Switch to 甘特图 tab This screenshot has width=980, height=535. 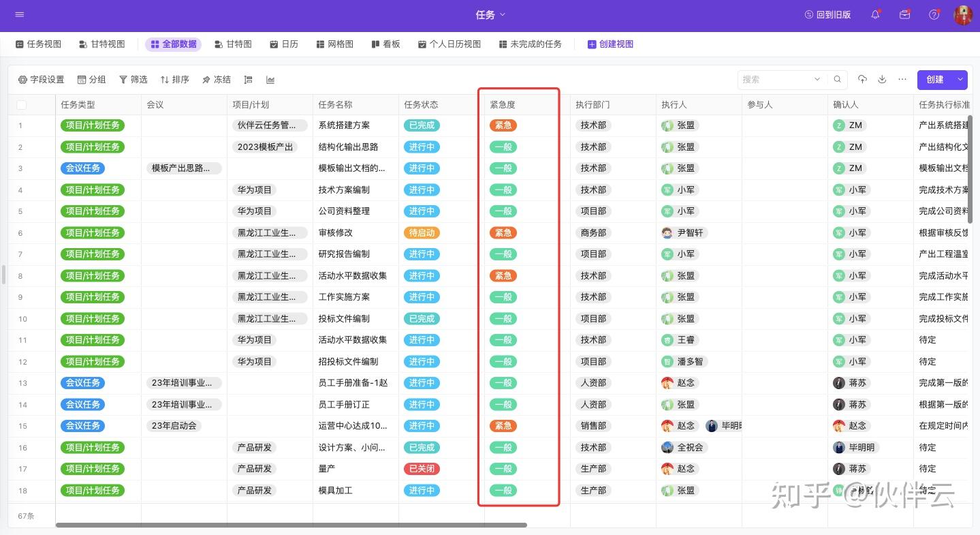[x=233, y=44]
